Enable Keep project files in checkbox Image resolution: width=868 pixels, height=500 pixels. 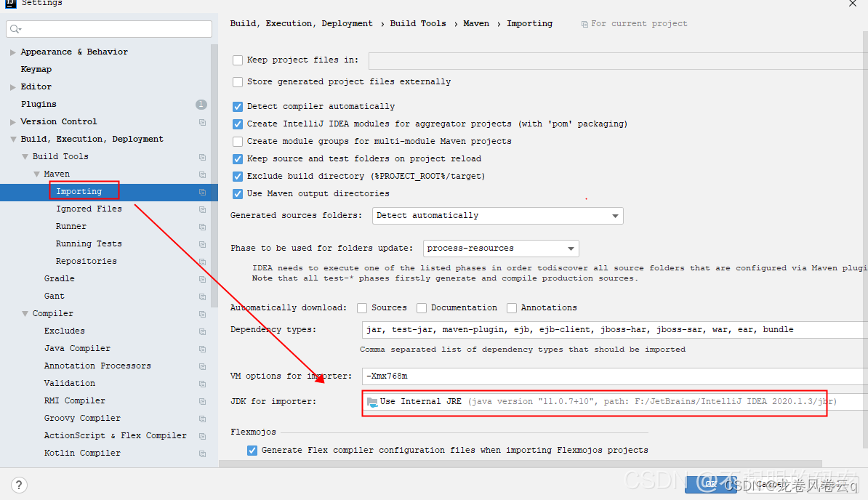click(238, 60)
